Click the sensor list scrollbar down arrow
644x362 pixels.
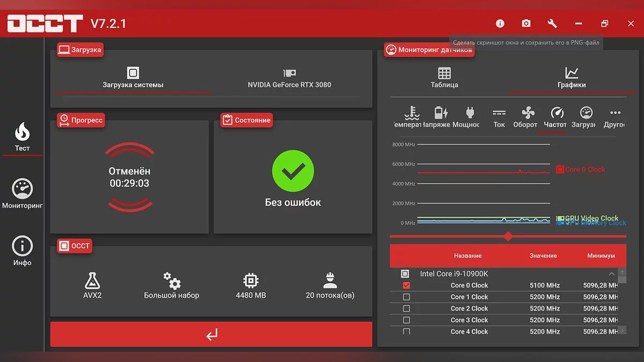click(x=623, y=330)
